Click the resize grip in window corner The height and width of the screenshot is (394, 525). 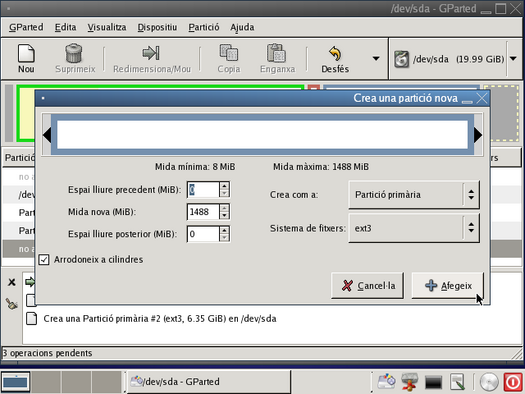click(518, 353)
